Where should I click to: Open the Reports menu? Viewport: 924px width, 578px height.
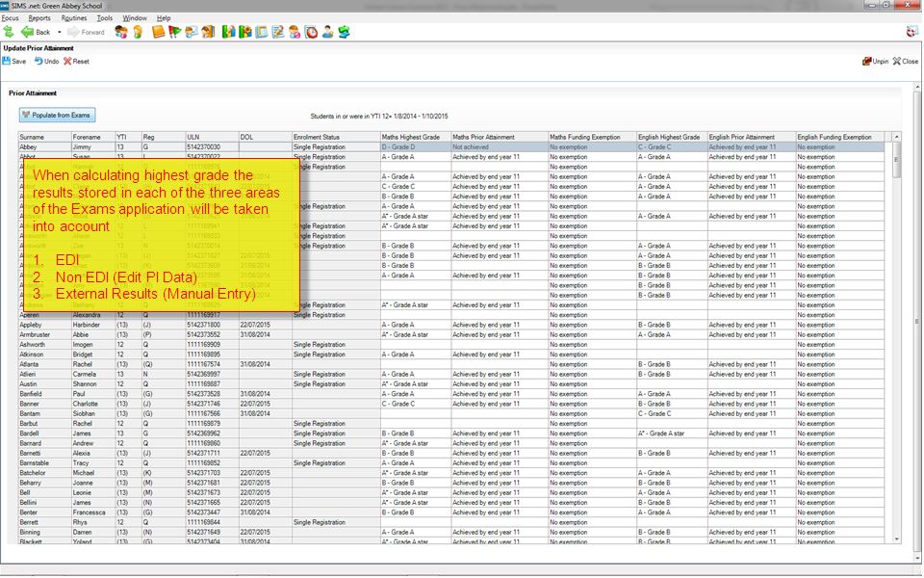coord(39,18)
